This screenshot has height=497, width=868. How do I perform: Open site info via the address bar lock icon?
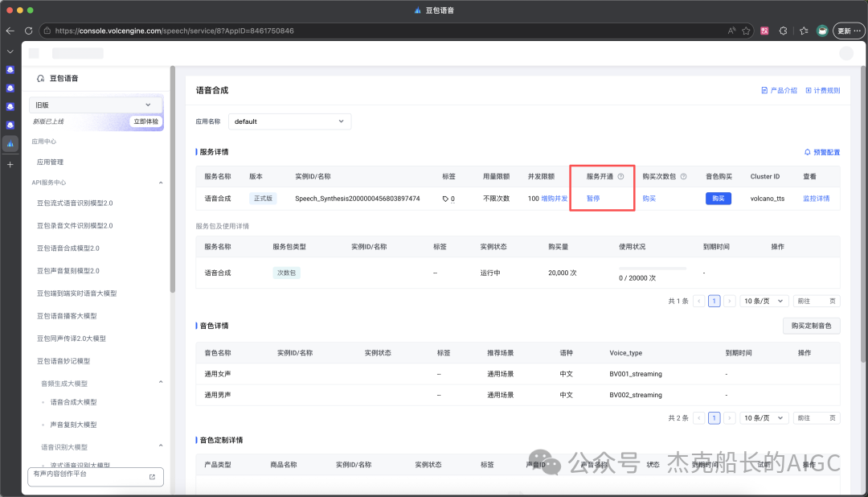click(47, 31)
